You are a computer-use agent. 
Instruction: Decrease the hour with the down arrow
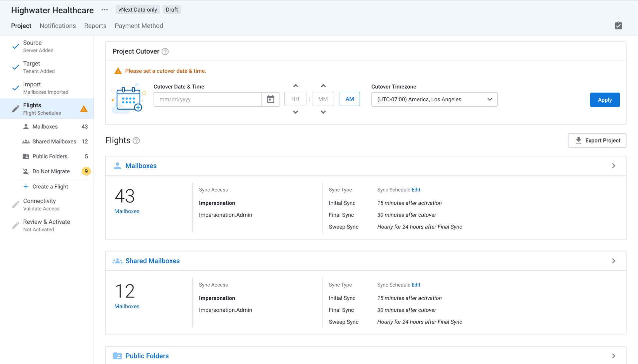pos(295,112)
